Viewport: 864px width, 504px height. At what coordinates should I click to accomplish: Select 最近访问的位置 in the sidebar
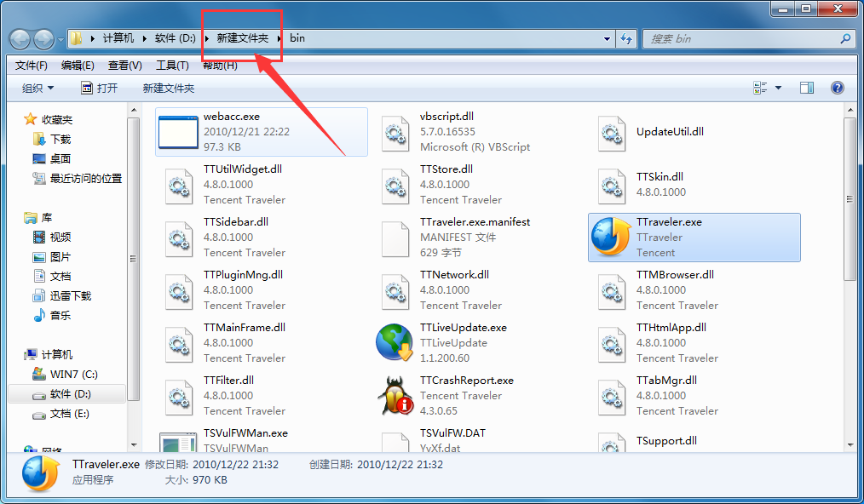coord(86,179)
